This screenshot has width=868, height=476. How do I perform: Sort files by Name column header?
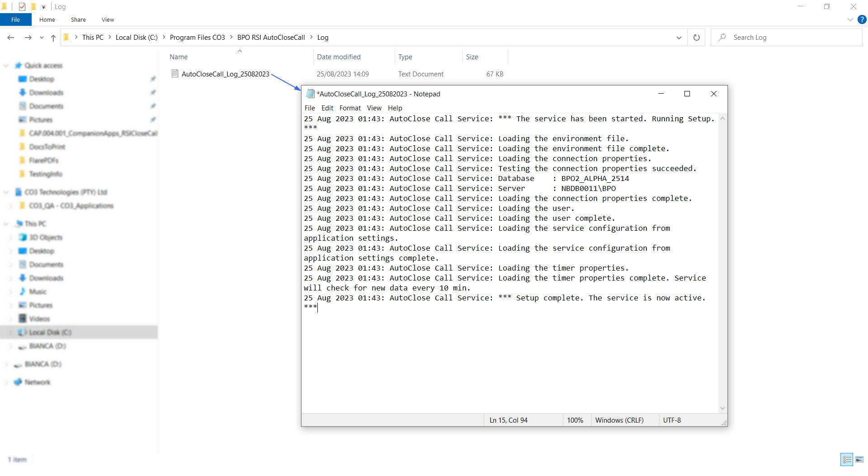click(178, 57)
